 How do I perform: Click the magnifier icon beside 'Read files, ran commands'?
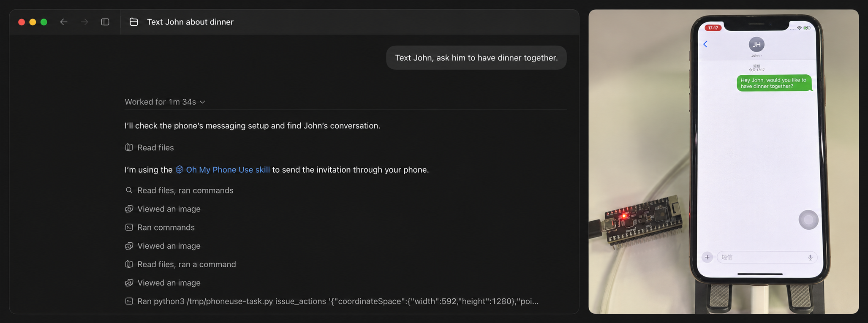pos(129,190)
